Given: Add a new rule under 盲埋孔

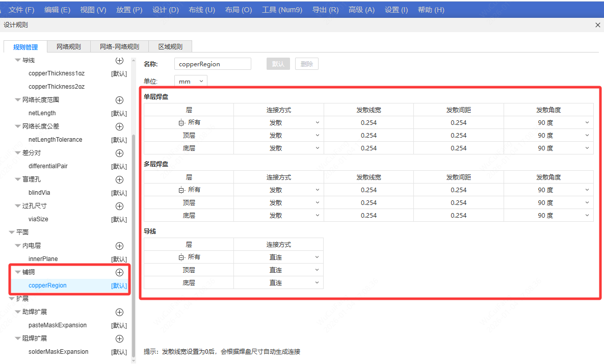Looking at the screenshot, I should (x=119, y=179).
